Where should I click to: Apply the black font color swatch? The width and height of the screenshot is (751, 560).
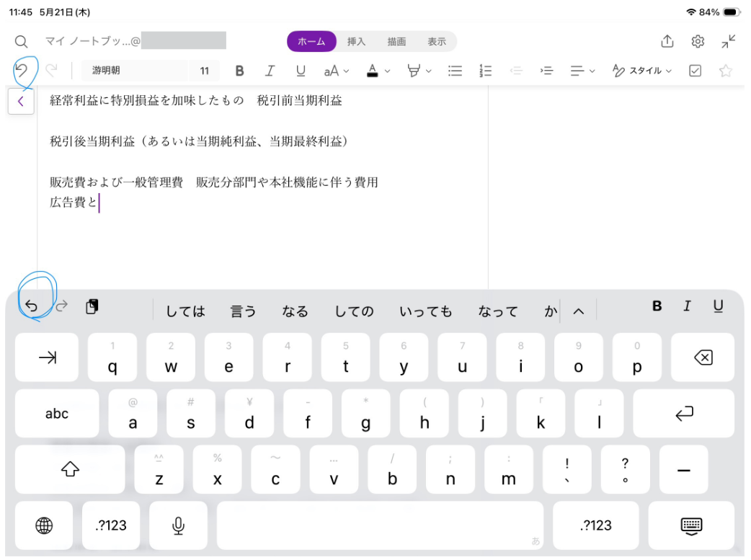click(x=372, y=71)
